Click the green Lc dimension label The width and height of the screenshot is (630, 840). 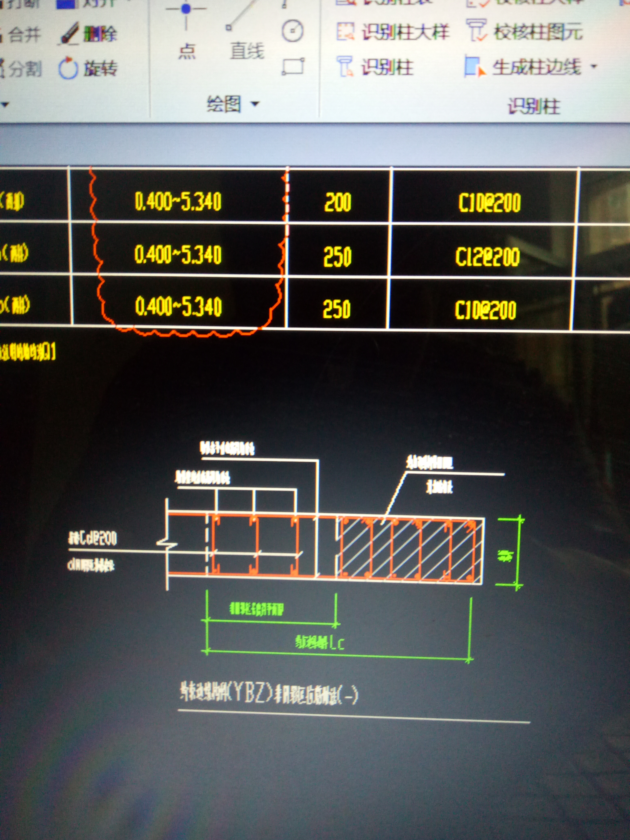point(320,643)
